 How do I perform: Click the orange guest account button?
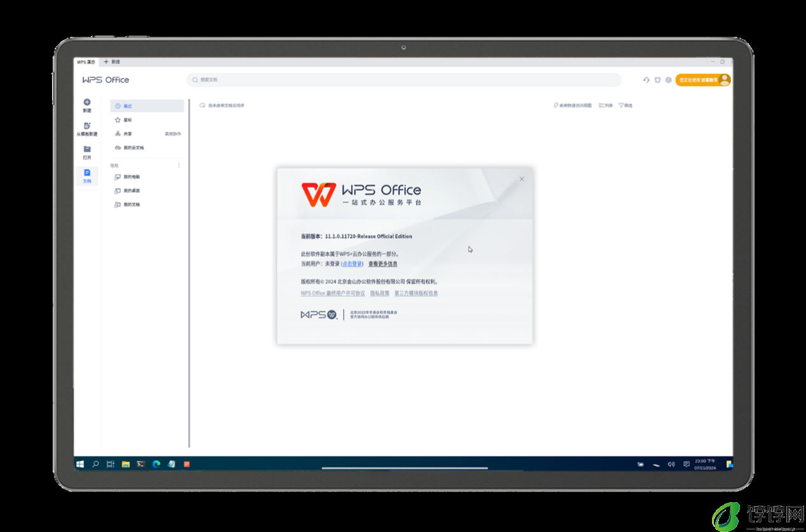pos(703,80)
